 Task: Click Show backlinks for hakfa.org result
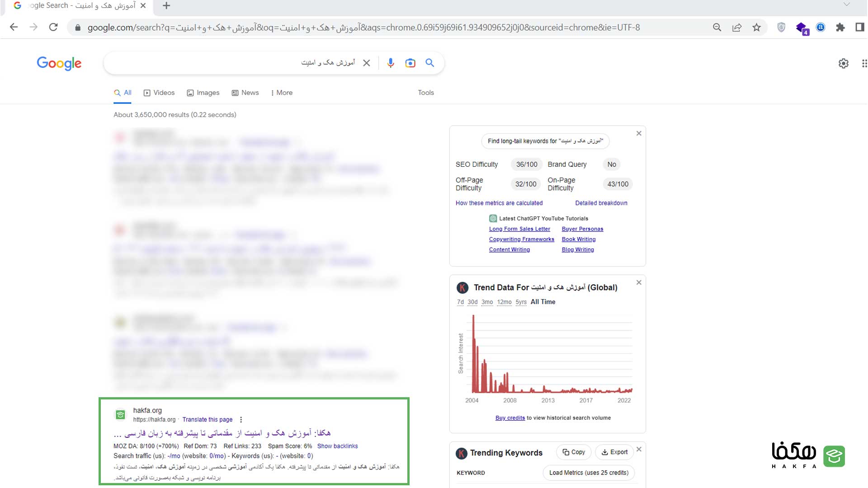pos(337,446)
